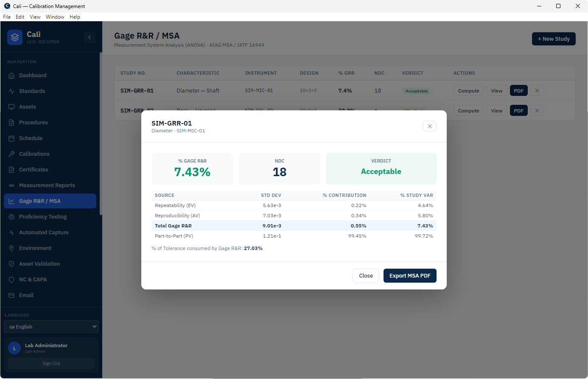This screenshot has height=379, width=588.
Task: Click View for the second study row
Action: point(497,111)
